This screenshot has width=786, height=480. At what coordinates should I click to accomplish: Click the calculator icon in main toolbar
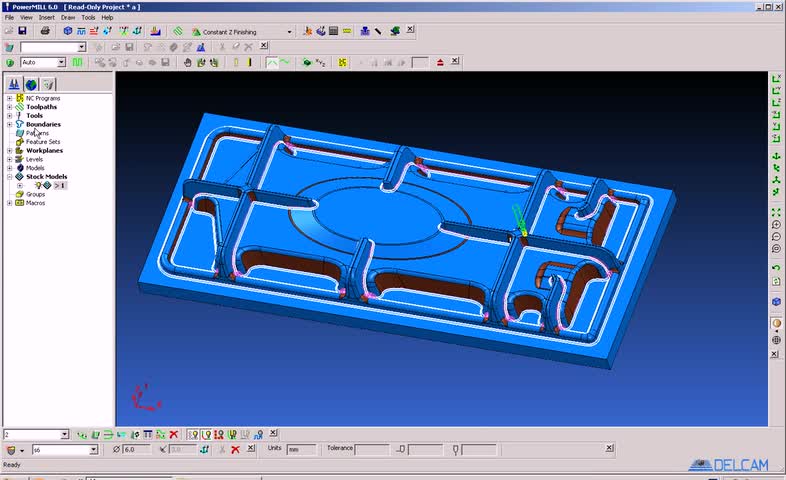click(x=333, y=31)
